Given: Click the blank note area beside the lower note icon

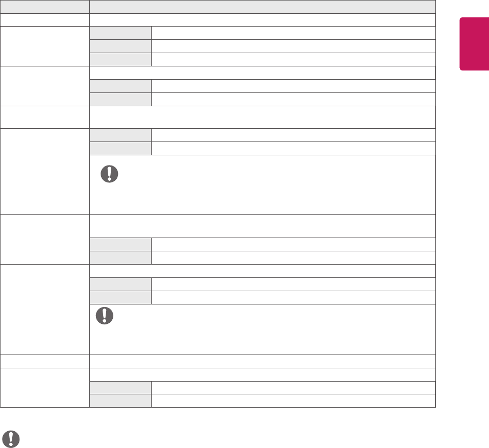Looking at the screenshot, I should click(x=276, y=329).
